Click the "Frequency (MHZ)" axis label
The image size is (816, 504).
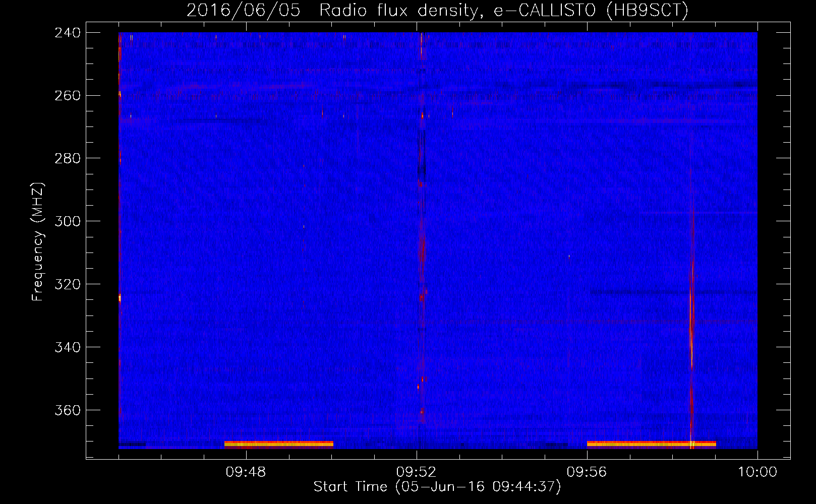pyautogui.click(x=38, y=242)
